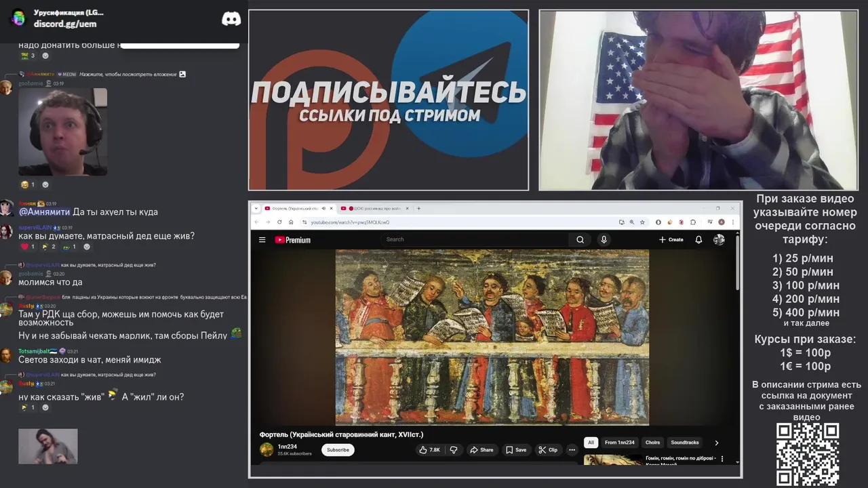Open the Гомін recommended video thumbnail

[613, 460]
